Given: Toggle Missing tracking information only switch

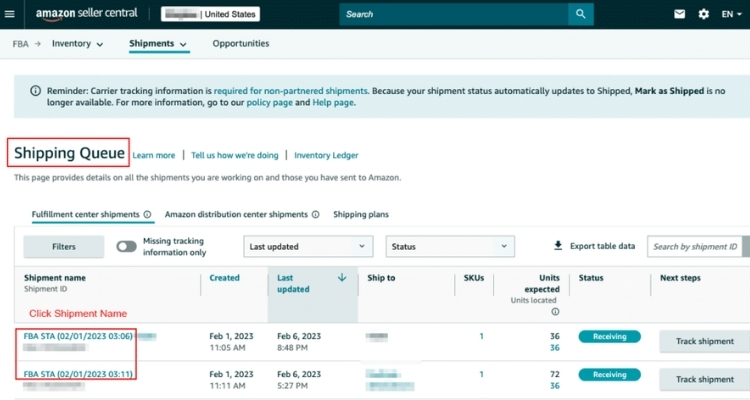Looking at the screenshot, I should [127, 246].
